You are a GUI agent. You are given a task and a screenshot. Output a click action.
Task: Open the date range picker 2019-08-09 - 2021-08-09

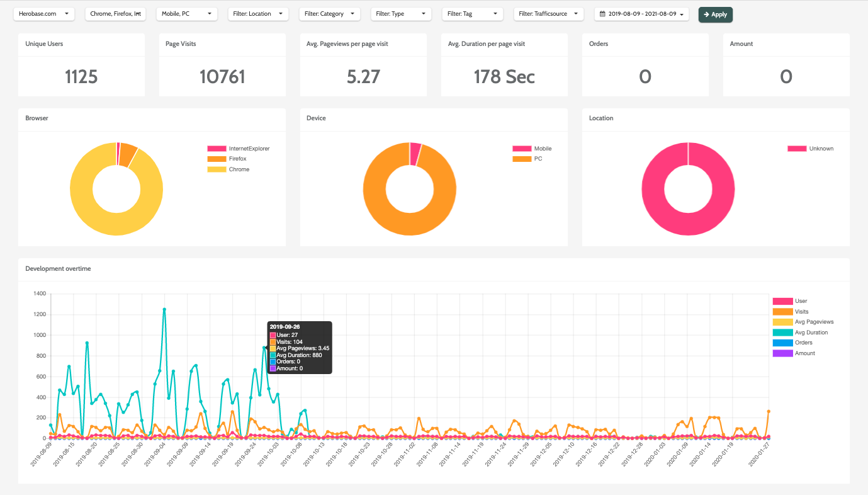click(641, 14)
